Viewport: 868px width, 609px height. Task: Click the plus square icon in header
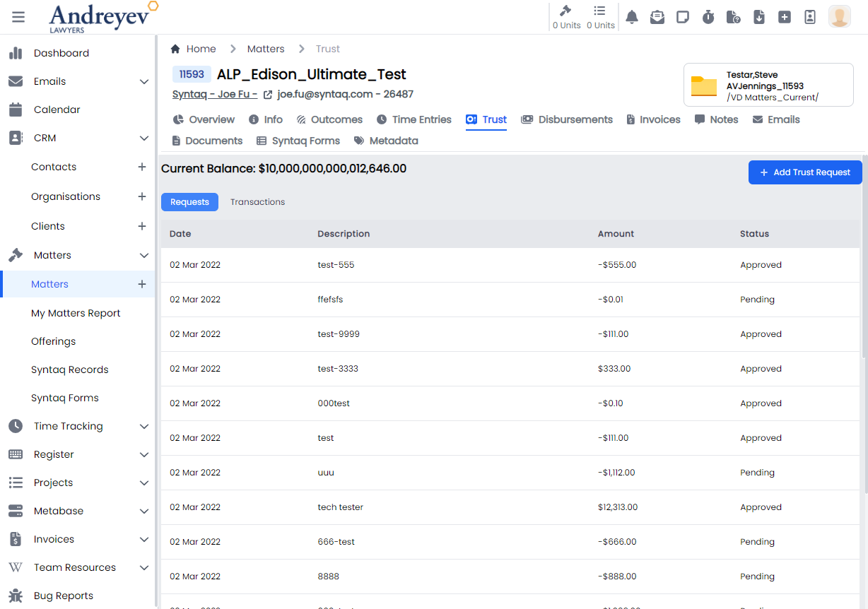click(x=785, y=17)
